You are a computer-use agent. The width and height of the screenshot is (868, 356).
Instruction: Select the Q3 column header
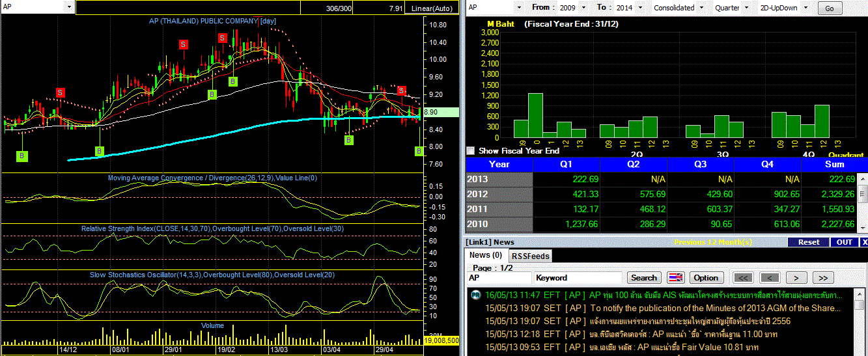tap(701, 164)
